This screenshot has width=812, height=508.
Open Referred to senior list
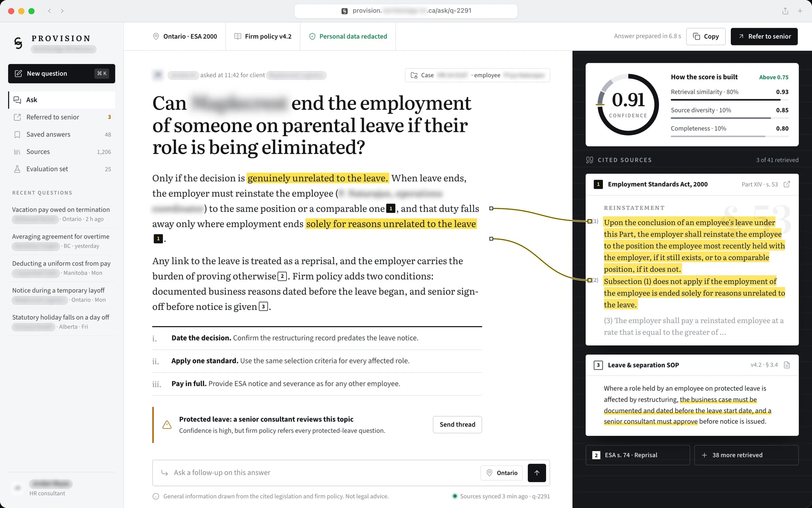click(62, 117)
